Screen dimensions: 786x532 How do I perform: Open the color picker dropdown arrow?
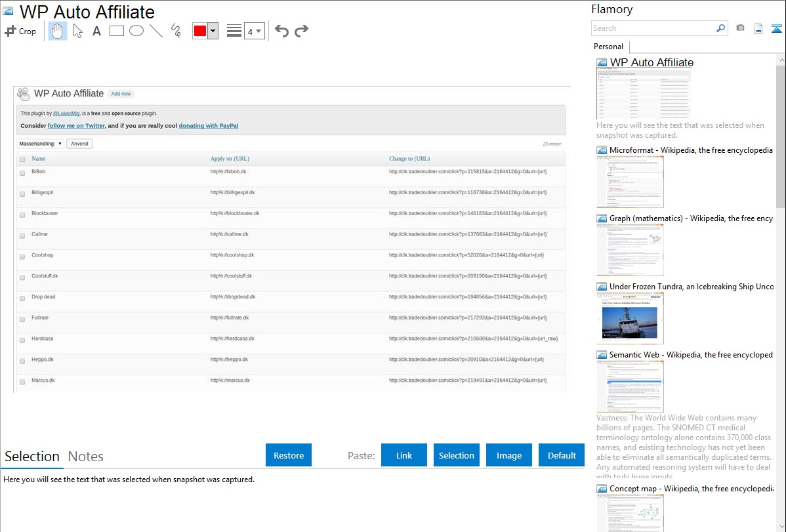213,31
